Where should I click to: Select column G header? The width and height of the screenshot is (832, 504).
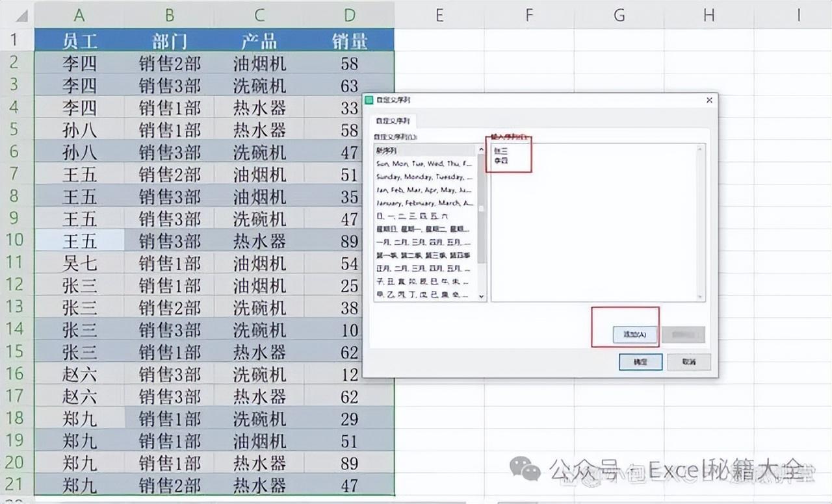pyautogui.click(x=619, y=15)
